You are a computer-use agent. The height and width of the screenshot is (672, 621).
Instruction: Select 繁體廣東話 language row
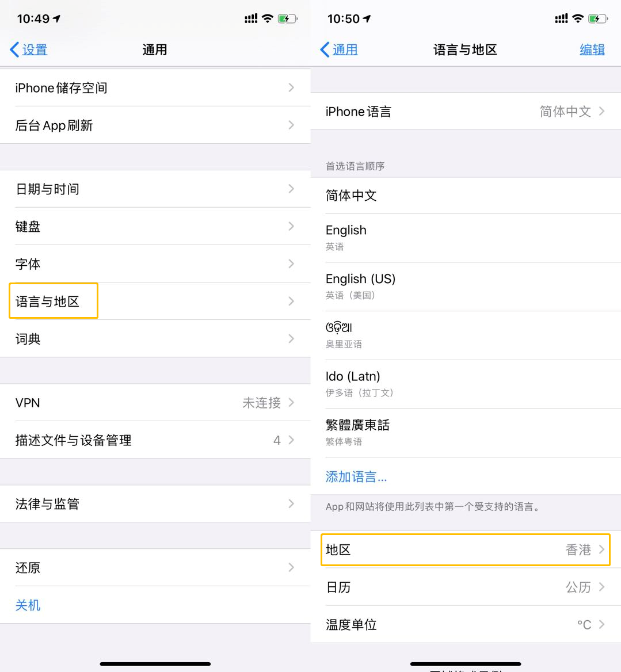tap(466, 433)
